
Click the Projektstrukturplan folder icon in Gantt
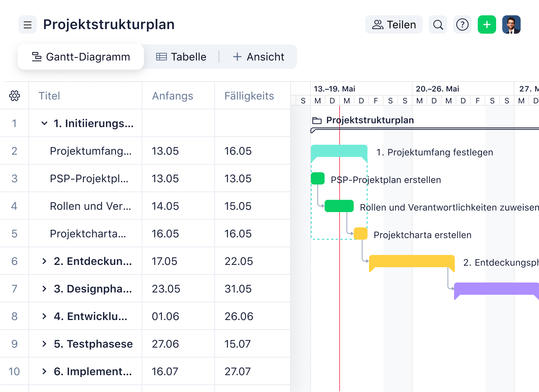pos(317,121)
